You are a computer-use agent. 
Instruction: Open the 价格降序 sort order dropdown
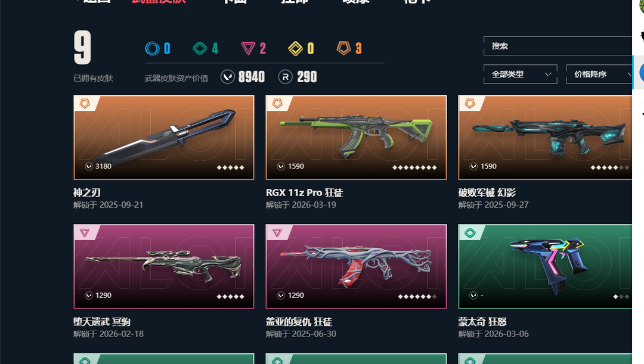tap(599, 74)
